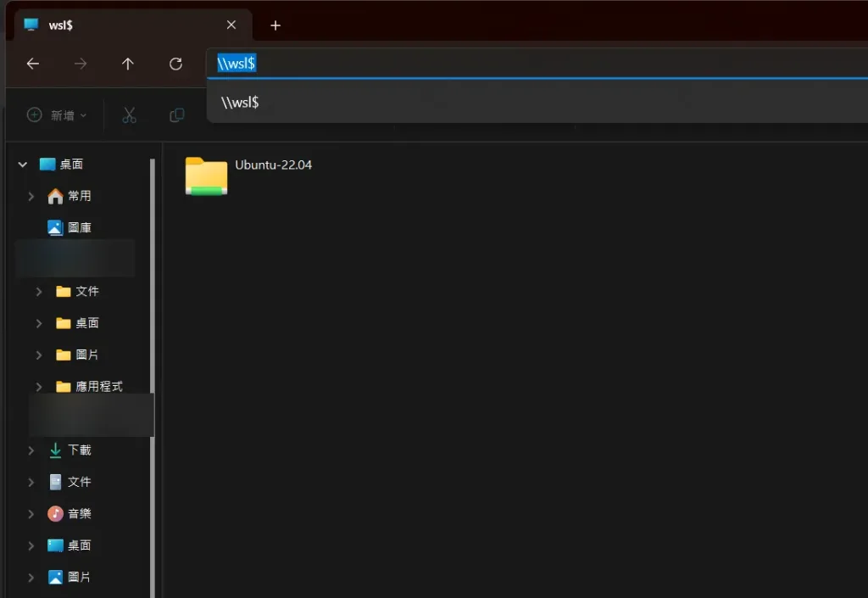Choose the \\wsl$ suggestion in dropdown
Image resolution: width=868 pixels, height=598 pixels.
537,103
